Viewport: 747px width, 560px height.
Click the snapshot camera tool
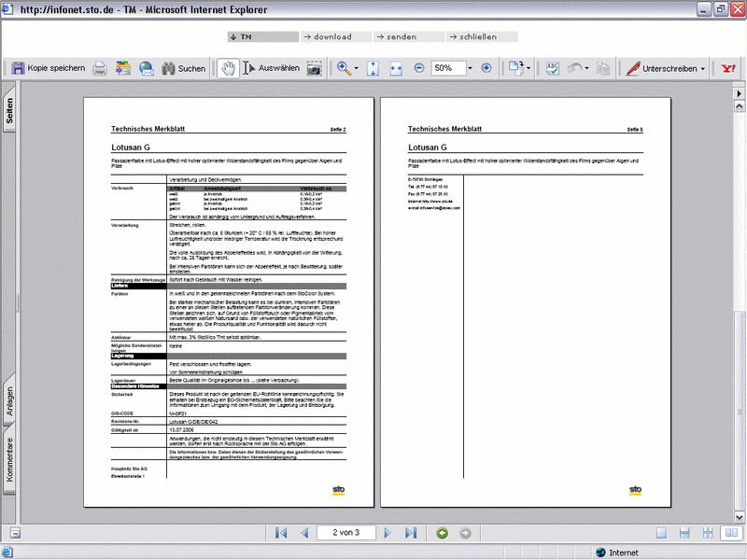[x=314, y=68]
